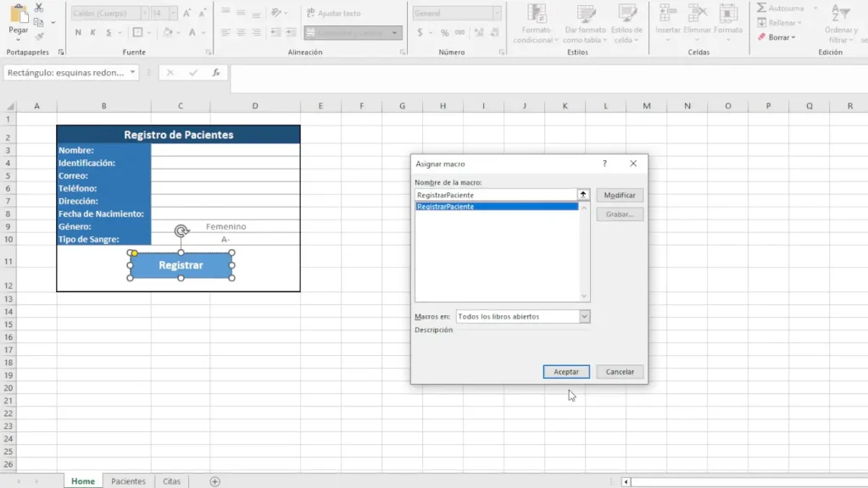Open the font size dropdown
The image size is (868, 488).
(173, 14)
